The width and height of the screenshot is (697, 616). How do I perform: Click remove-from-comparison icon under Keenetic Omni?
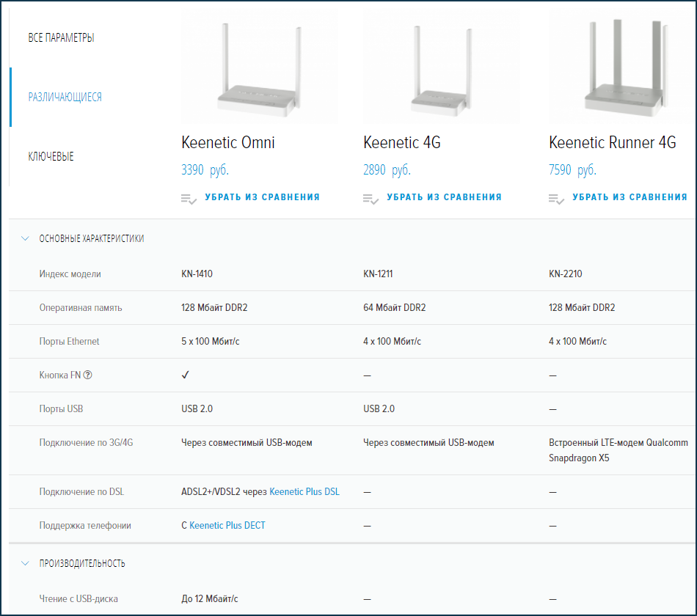pos(189,198)
